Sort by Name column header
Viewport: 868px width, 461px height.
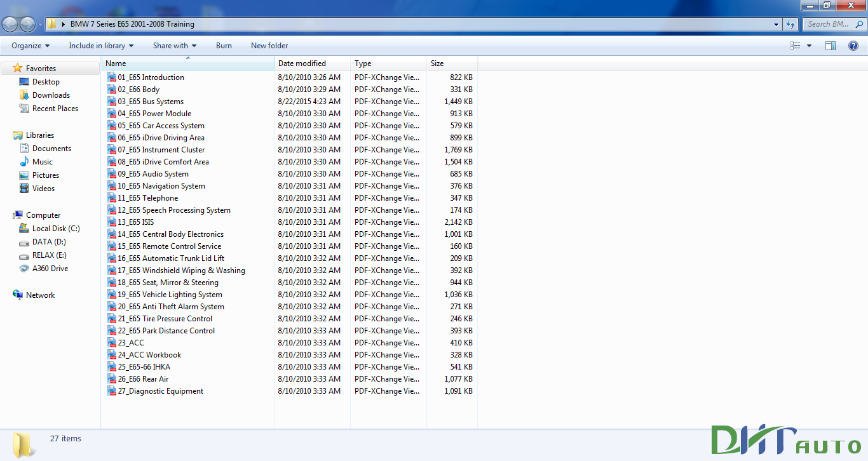coord(188,63)
